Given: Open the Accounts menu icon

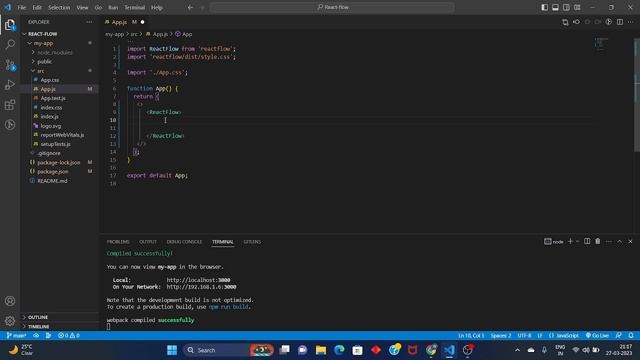Looking at the screenshot, I should (x=10, y=301).
